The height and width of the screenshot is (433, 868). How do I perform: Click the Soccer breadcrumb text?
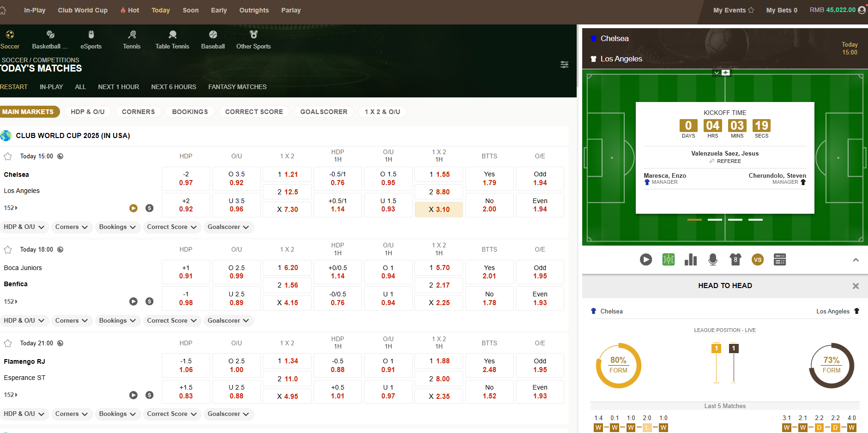point(14,60)
